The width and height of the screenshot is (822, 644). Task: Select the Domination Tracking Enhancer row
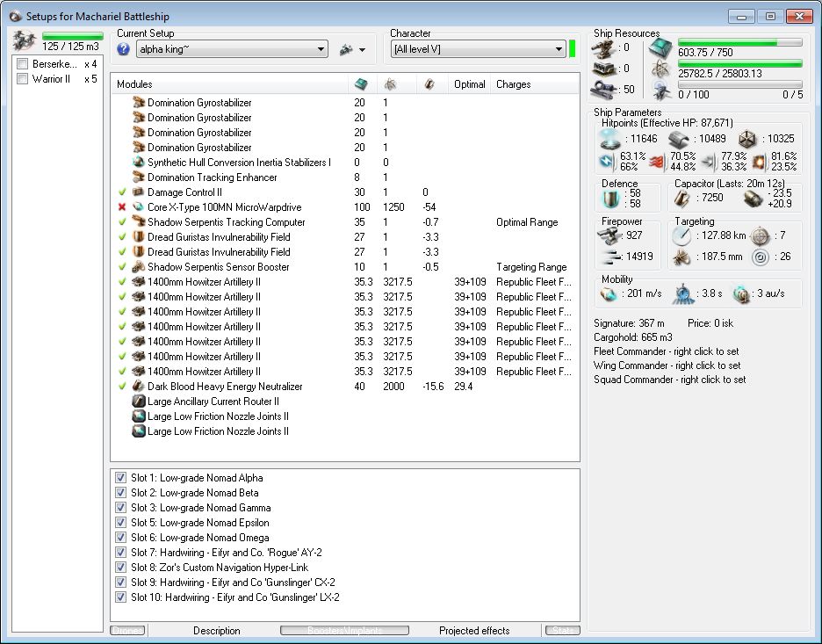(345, 177)
